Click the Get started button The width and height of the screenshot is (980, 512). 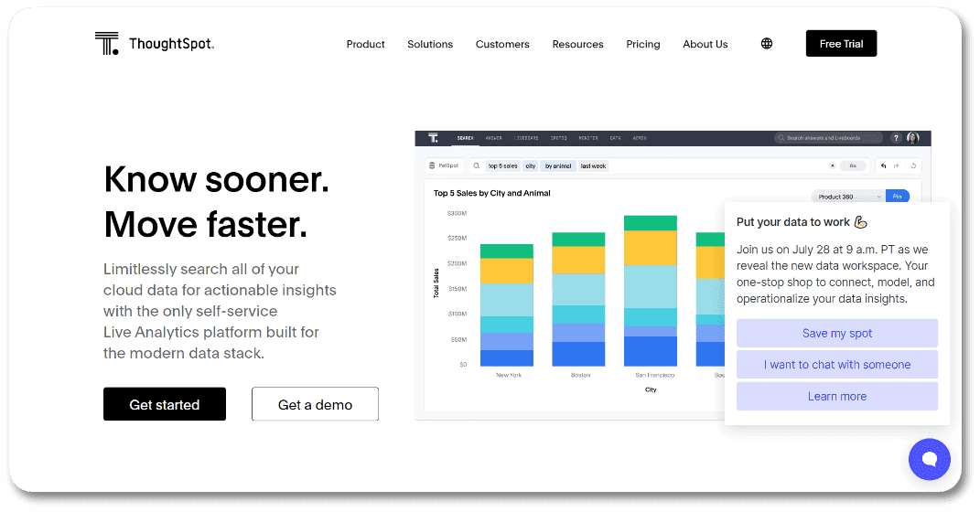point(165,404)
